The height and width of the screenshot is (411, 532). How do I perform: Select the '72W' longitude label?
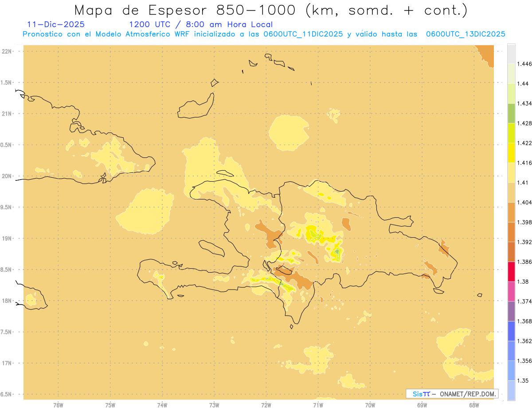pyautogui.click(x=266, y=405)
